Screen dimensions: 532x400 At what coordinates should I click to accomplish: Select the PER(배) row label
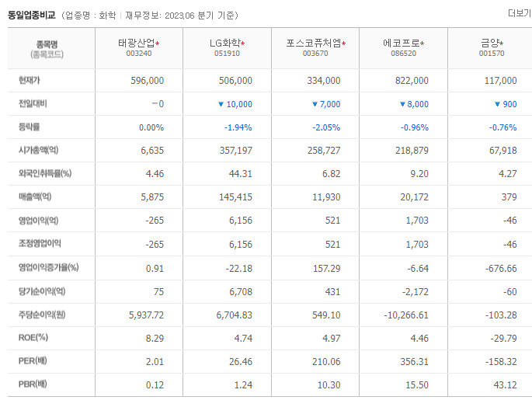[33, 360]
